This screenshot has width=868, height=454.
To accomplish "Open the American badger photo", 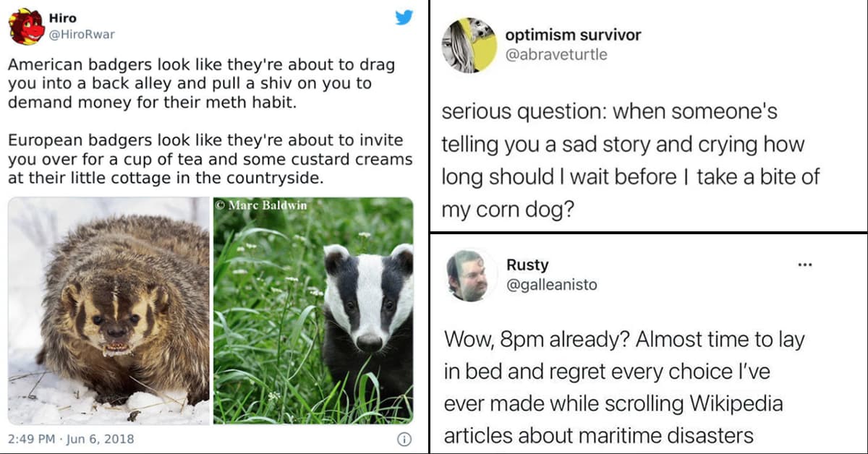I will pyautogui.click(x=109, y=310).
